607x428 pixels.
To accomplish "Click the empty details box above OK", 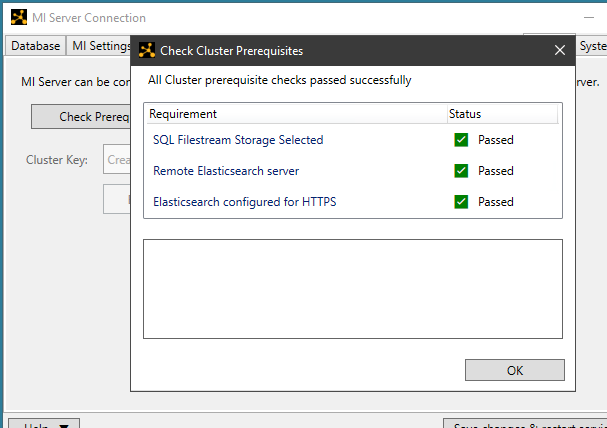I will [352, 289].
